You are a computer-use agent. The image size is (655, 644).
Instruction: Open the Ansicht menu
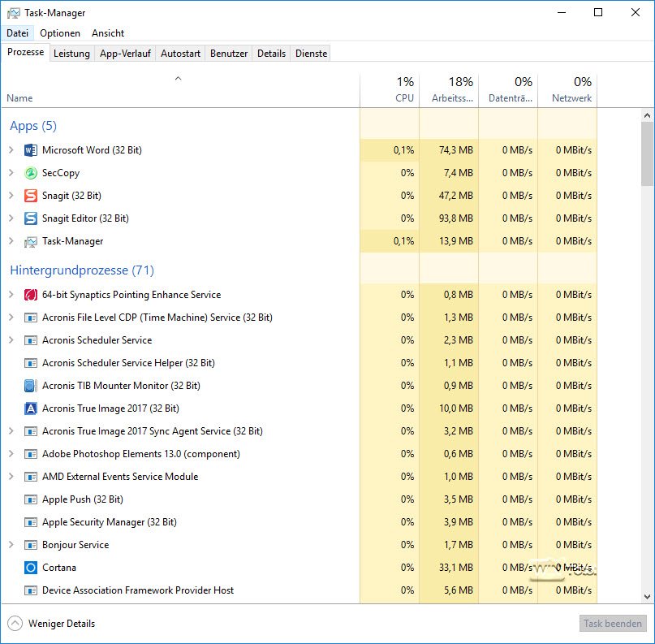click(108, 33)
